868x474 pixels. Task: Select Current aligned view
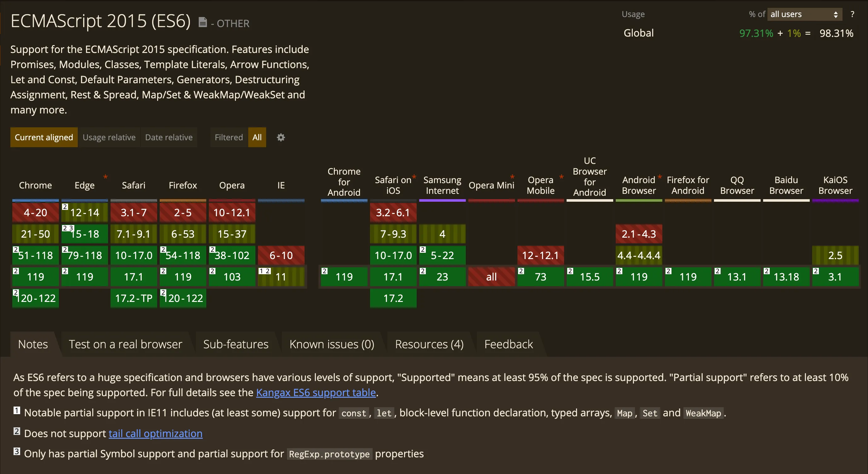click(44, 137)
